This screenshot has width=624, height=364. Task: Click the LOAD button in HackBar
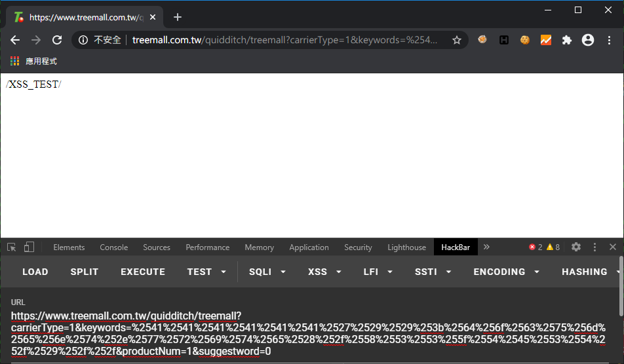coord(35,272)
